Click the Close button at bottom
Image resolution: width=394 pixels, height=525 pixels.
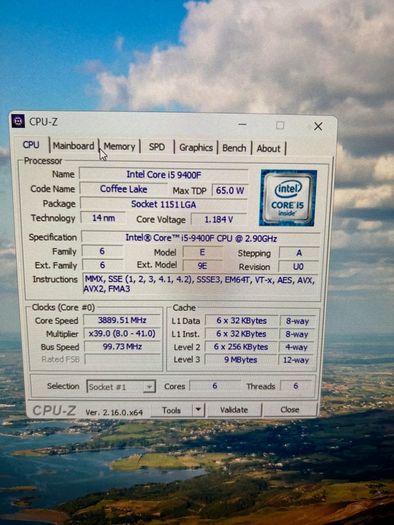pyautogui.click(x=290, y=410)
